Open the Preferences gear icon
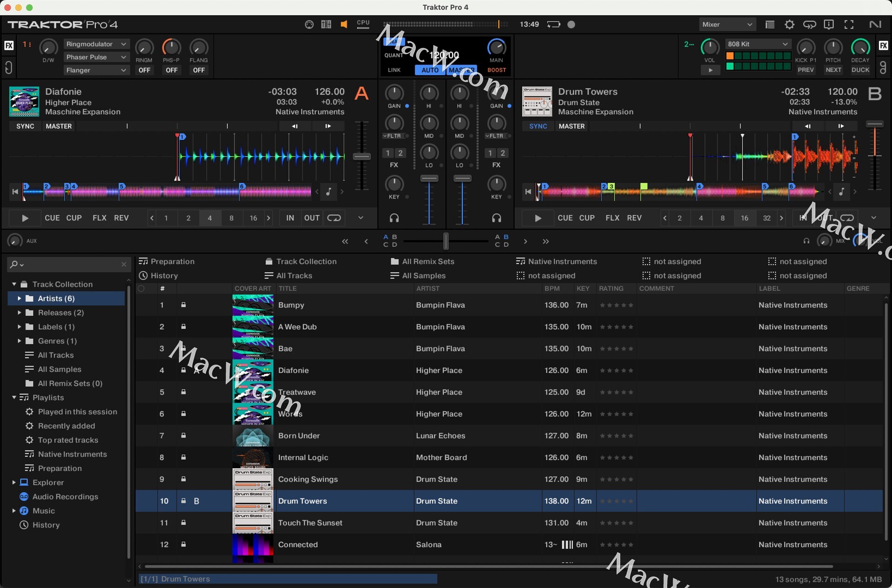Viewport: 892px width, 588px height. (x=789, y=25)
